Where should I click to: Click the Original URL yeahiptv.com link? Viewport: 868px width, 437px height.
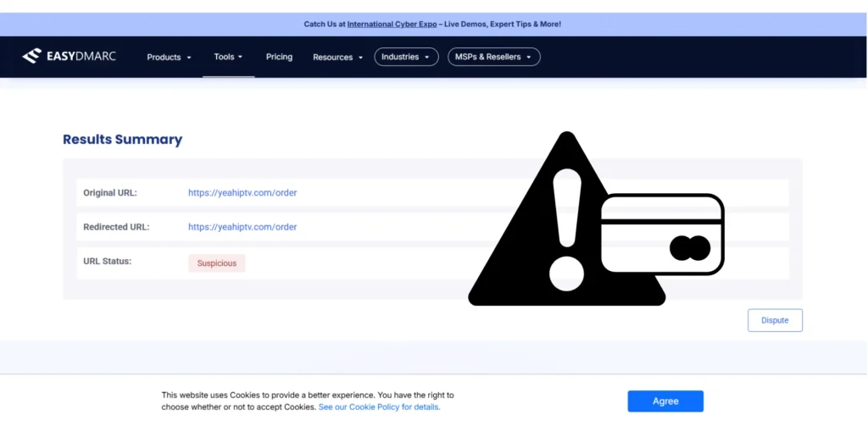click(242, 192)
